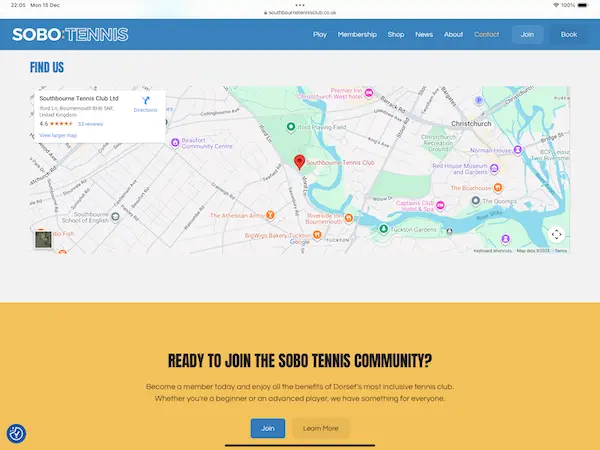
Task: Open the Play menu item
Action: click(x=320, y=34)
